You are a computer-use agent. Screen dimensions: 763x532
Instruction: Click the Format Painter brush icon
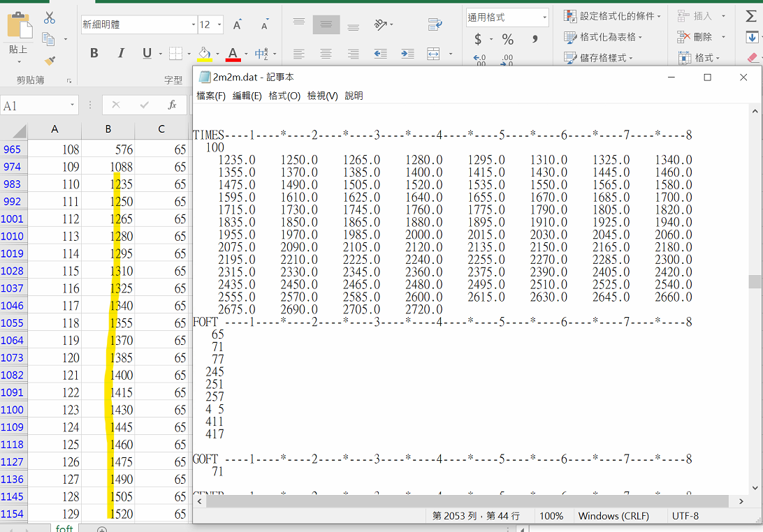click(50, 61)
